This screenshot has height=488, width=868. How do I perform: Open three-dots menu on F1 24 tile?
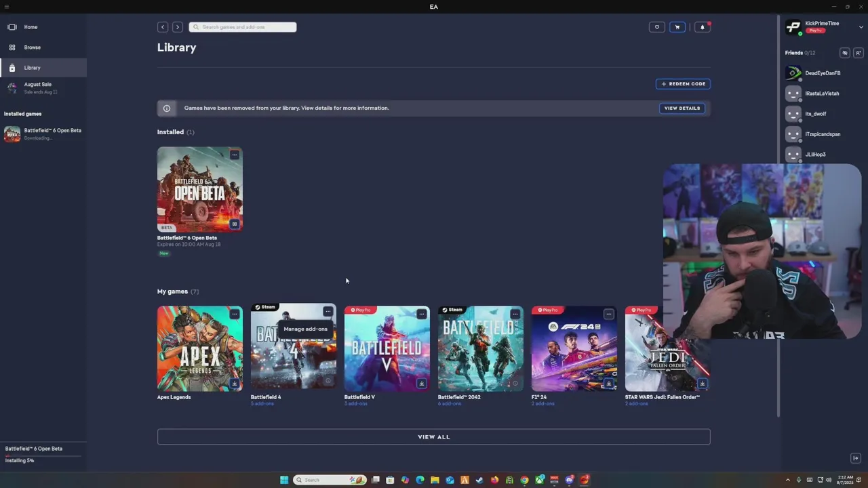click(608, 314)
